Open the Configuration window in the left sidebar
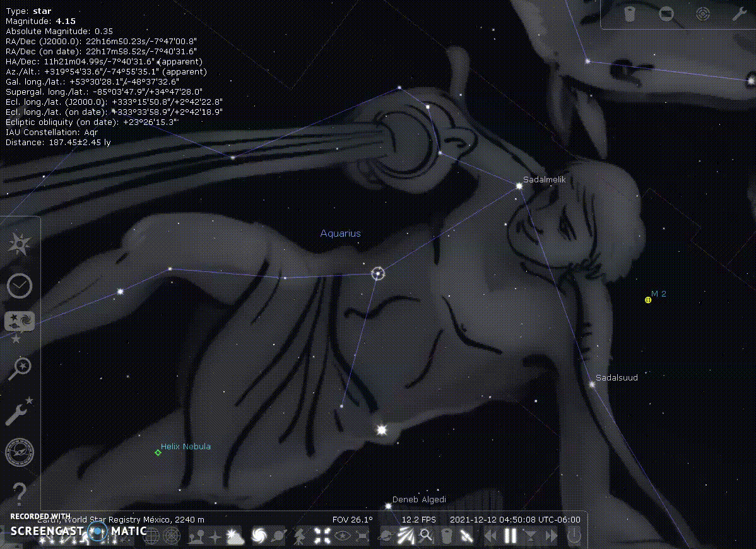Screen dimensions: 756x549 20,411
